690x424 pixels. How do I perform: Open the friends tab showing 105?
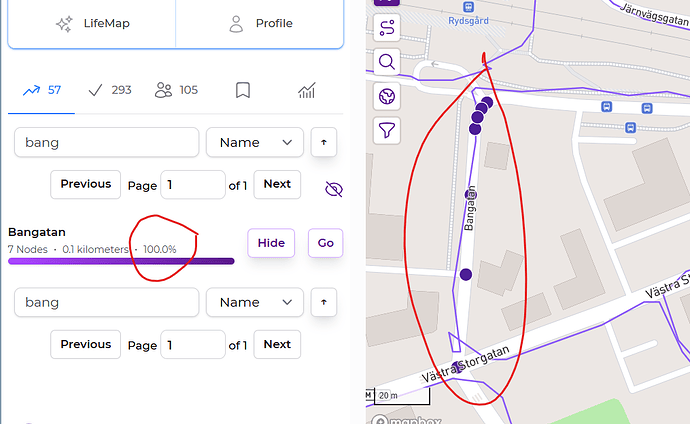coord(176,90)
